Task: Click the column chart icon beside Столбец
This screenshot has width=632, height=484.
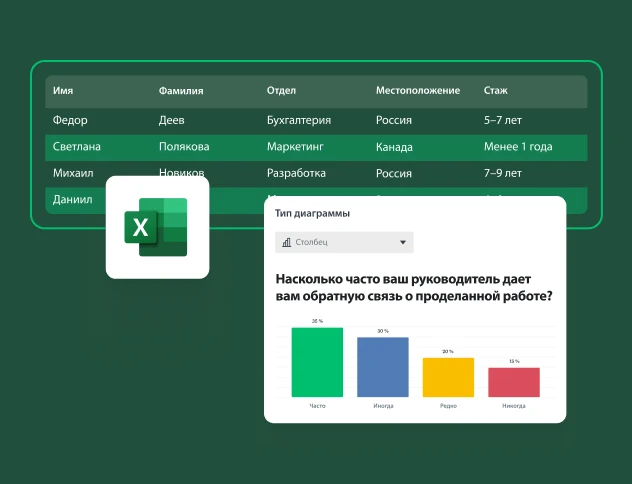Action: click(x=287, y=242)
